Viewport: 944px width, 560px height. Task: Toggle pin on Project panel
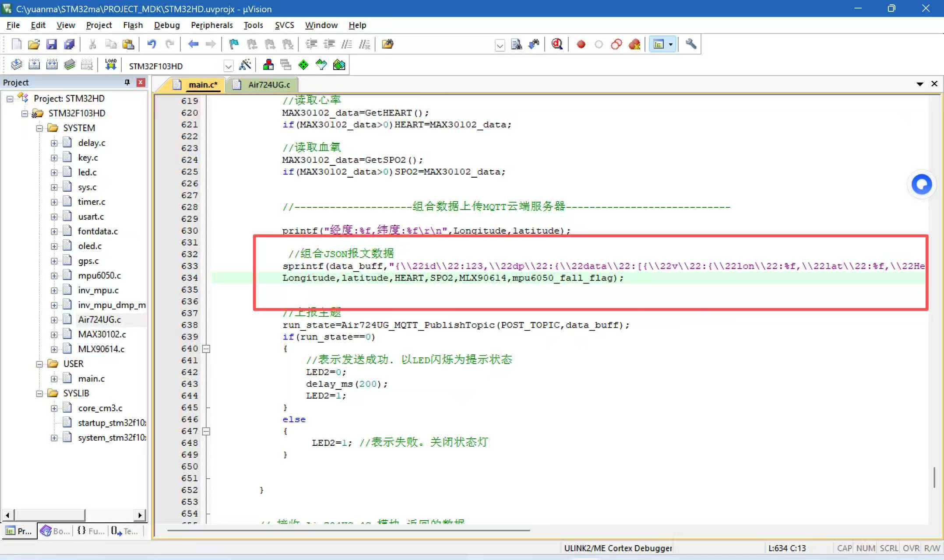pos(127,82)
